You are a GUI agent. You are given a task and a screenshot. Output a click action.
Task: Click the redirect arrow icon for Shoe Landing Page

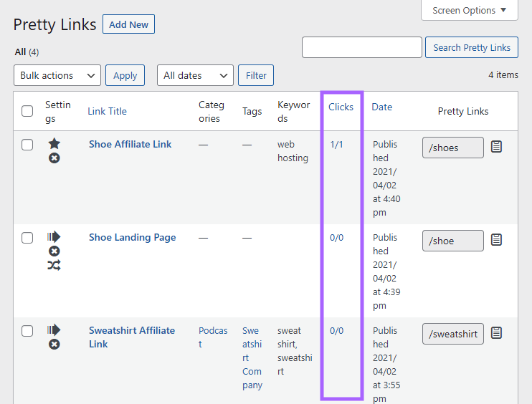coord(54,236)
